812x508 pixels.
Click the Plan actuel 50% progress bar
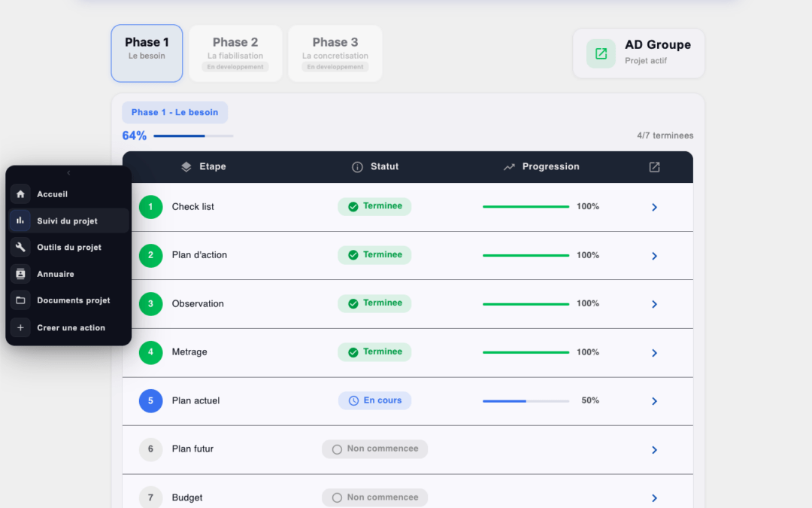coord(526,400)
